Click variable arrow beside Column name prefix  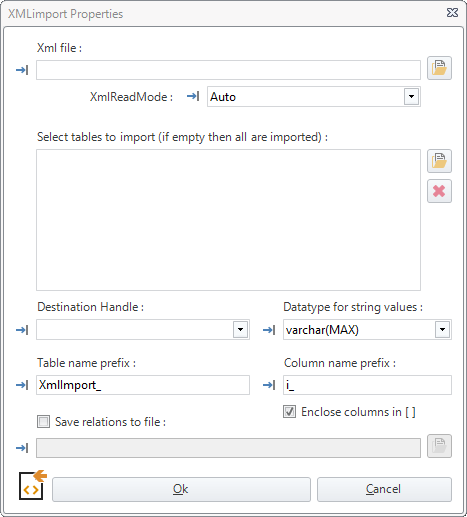coord(269,385)
